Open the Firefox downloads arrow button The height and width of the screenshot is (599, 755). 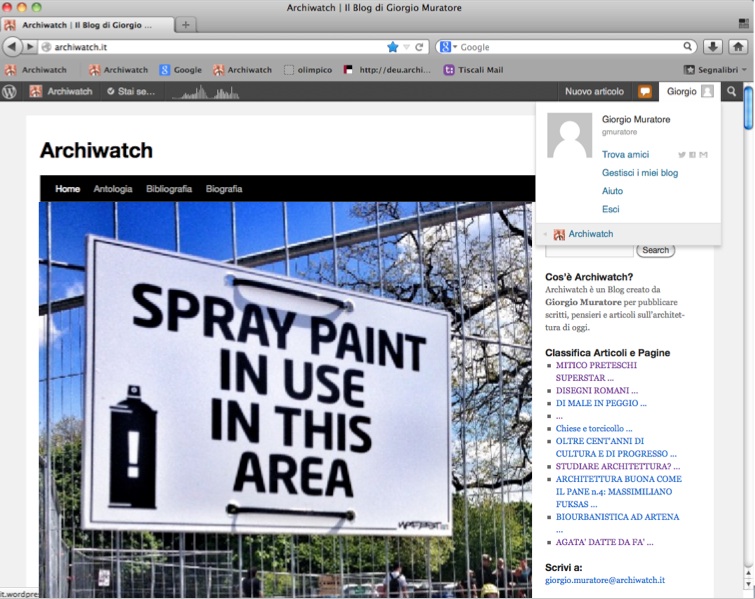713,47
